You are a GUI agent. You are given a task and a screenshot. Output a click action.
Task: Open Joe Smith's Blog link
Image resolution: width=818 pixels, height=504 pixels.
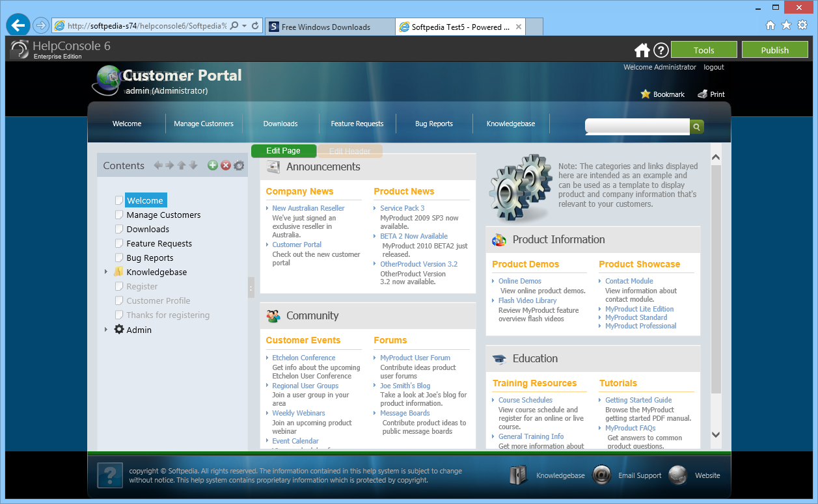(x=405, y=386)
